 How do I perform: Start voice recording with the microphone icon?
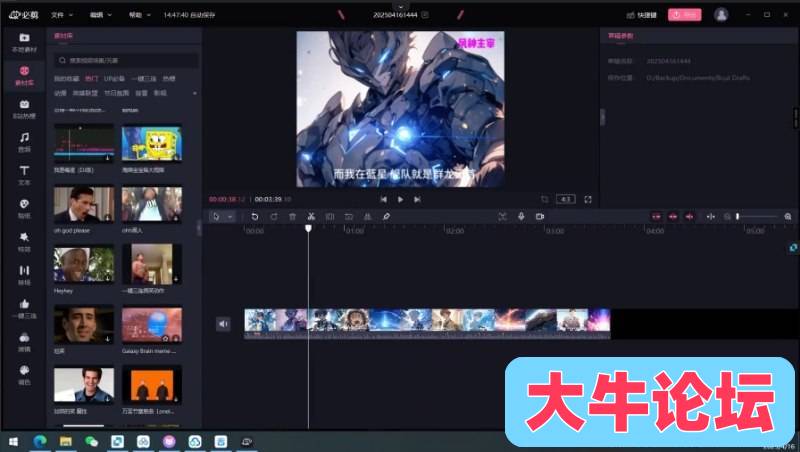pyautogui.click(x=521, y=216)
